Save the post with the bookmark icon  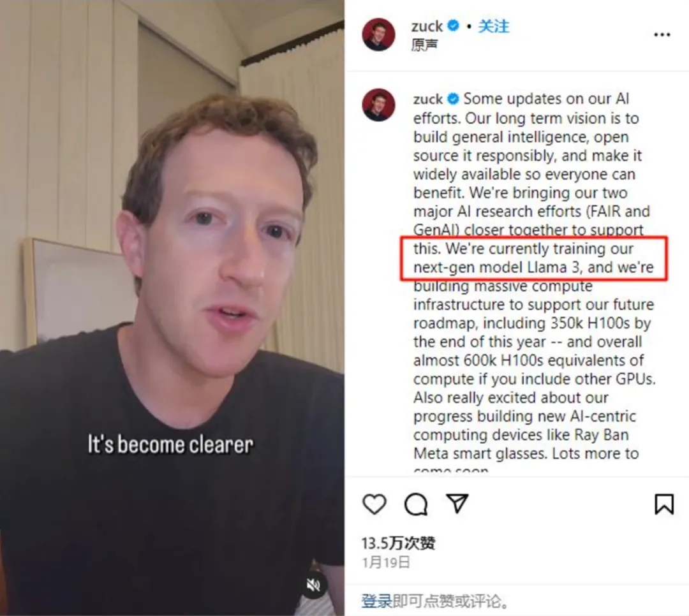pos(664,504)
